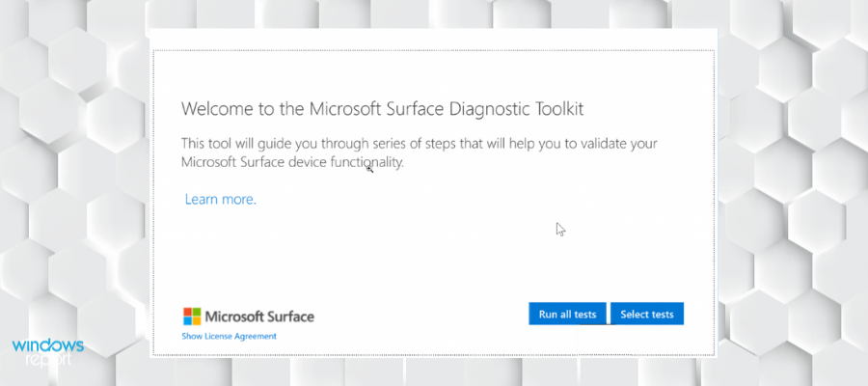Open the Select tests option

pyautogui.click(x=647, y=314)
